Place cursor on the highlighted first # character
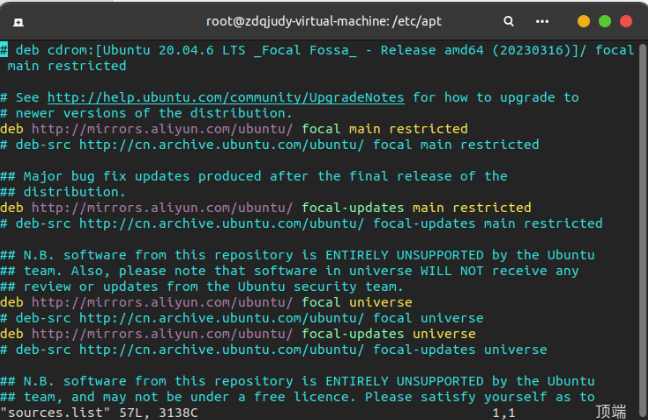This screenshot has width=648, height=420. click(x=4, y=50)
